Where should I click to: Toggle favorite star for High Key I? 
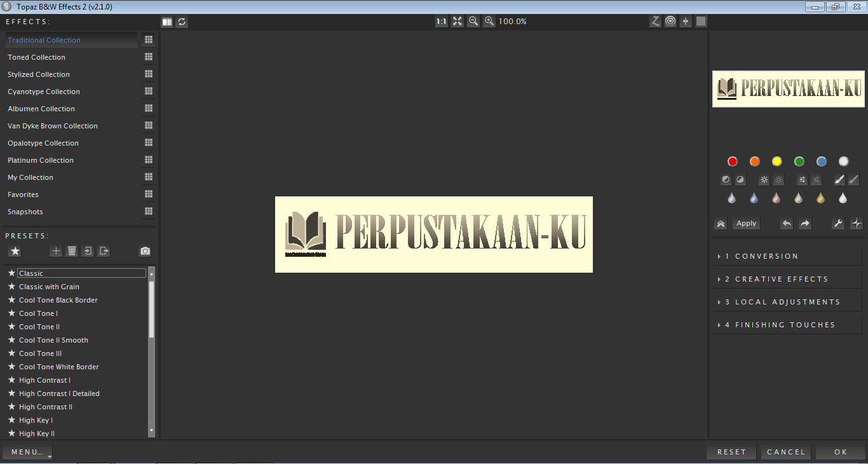coord(11,420)
